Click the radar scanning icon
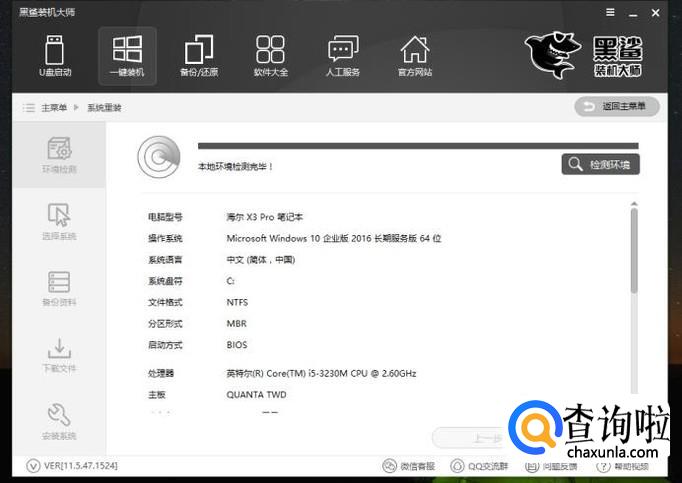This screenshot has height=483, width=682. [159, 157]
